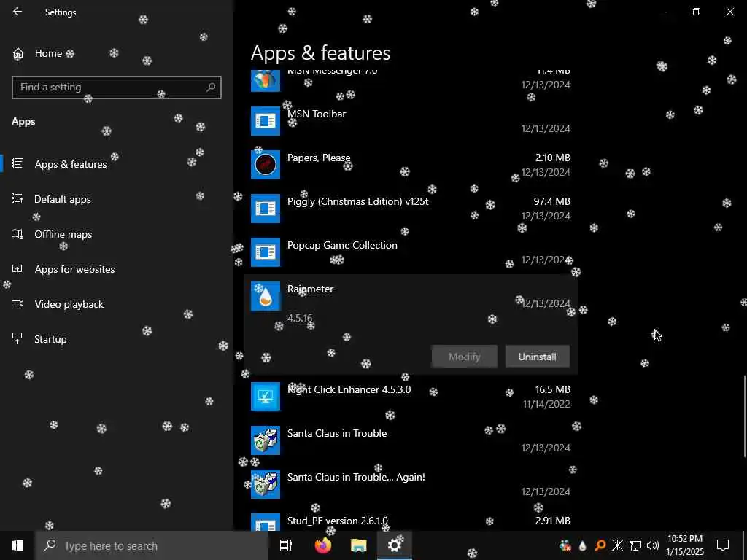Click the Rainmeter droplet app icon
The width and height of the screenshot is (747, 560).
266,296
